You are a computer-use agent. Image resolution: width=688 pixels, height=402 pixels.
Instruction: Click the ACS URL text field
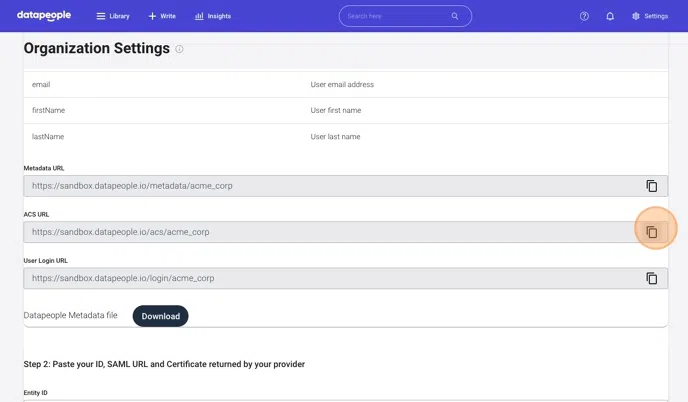coord(330,232)
